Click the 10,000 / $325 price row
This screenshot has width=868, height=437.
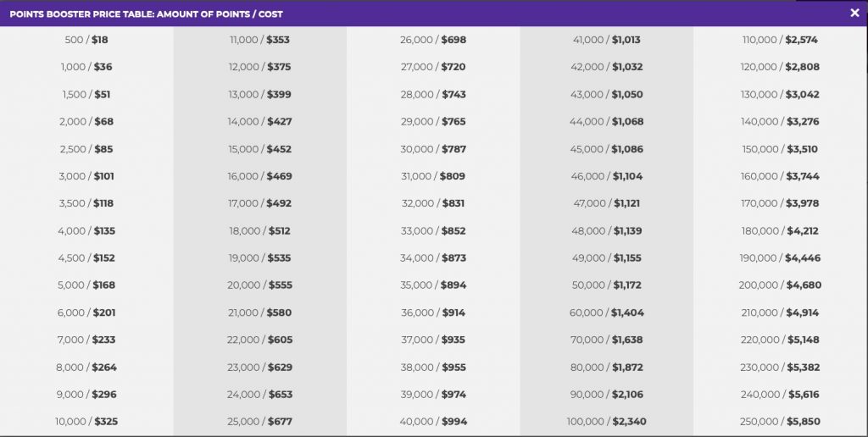[86, 422]
